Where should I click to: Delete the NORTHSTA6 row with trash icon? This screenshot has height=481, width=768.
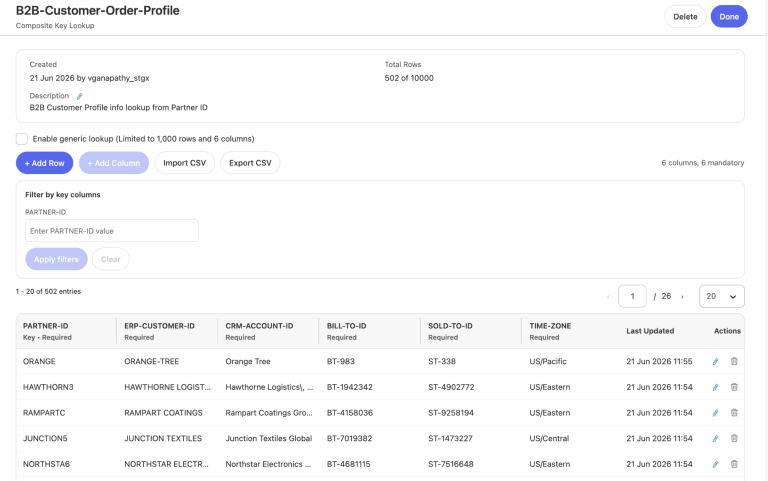coord(734,464)
